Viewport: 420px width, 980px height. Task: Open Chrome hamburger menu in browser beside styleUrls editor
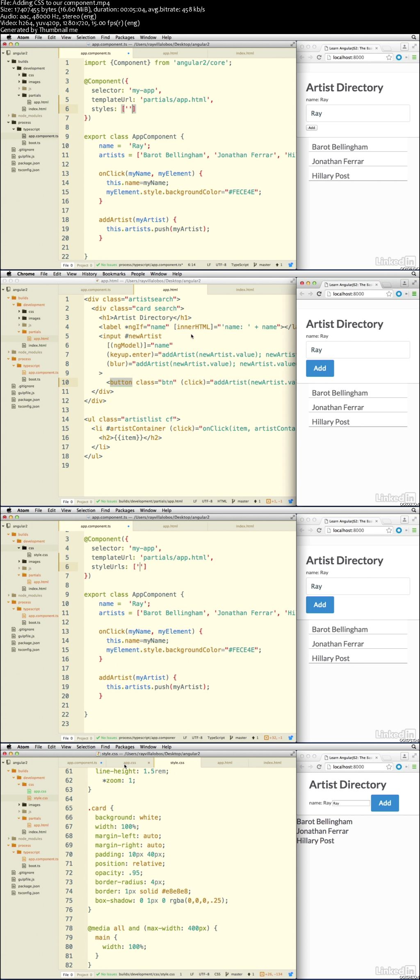tap(414, 530)
